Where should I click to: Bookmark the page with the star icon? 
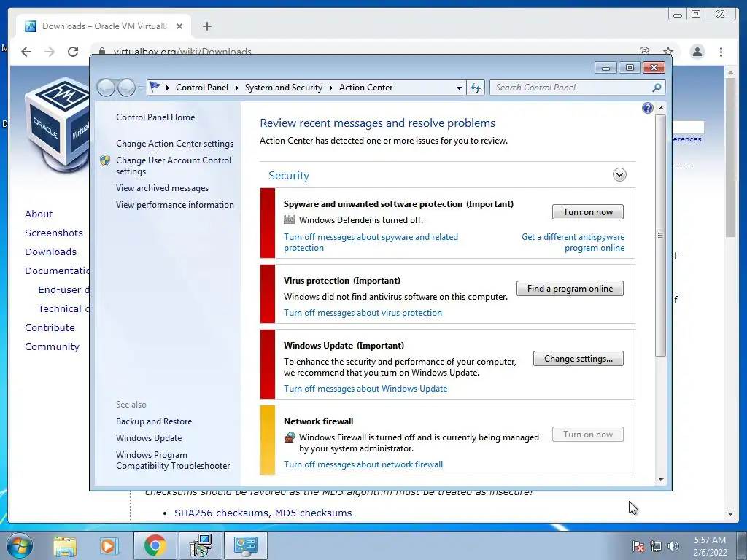click(x=668, y=51)
